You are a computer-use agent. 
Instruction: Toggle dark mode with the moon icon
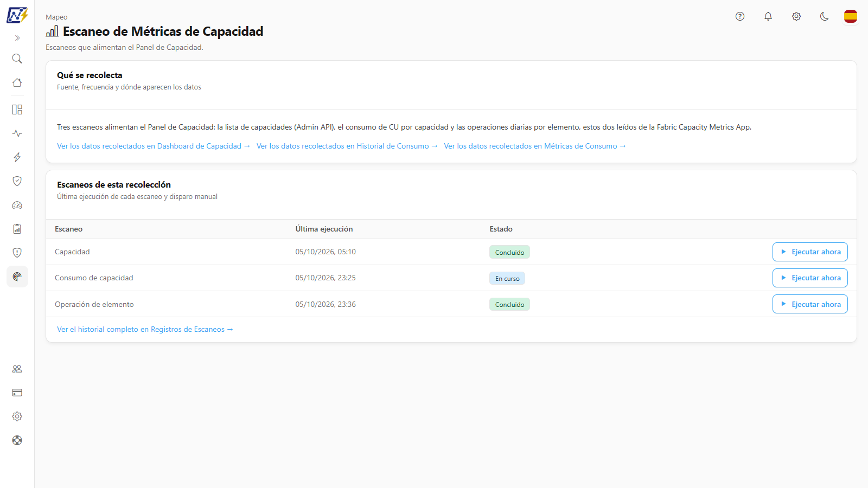825,16
